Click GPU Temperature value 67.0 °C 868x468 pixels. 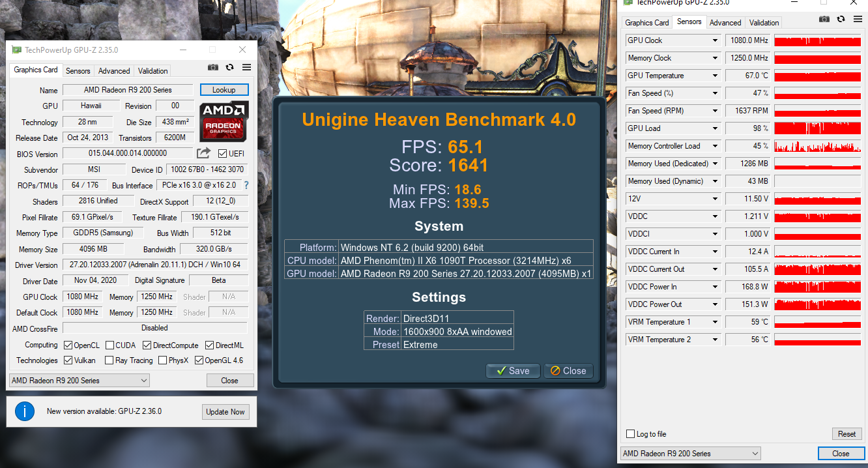point(748,76)
